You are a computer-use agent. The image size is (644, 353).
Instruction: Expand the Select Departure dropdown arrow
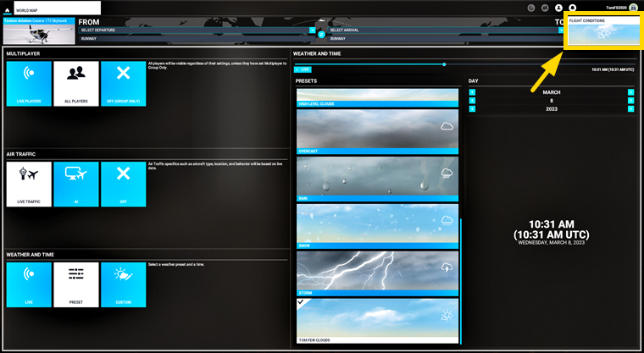(312, 30)
